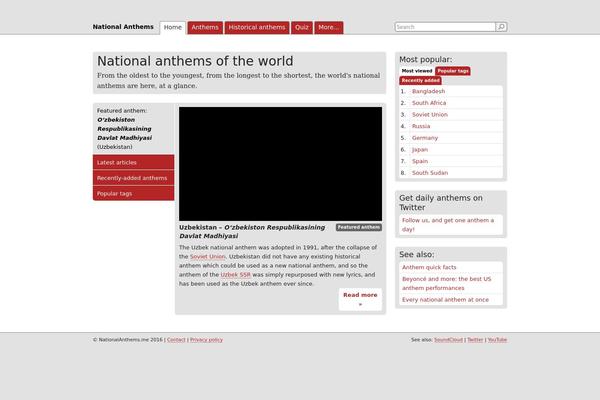Open Beyoncé best US anthem performances link
The height and width of the screenshot is (400, 600).
447,283
